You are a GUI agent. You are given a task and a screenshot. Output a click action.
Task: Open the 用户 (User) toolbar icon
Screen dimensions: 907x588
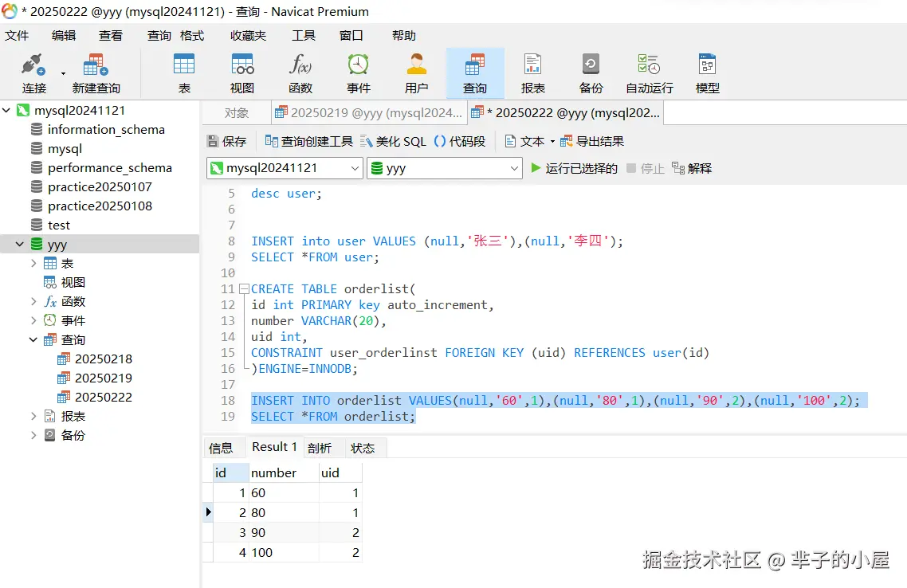[417, 73]
